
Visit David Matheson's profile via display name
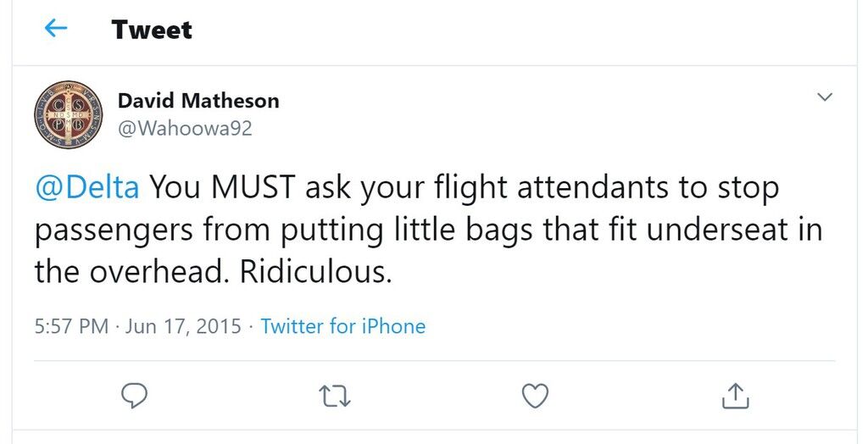(x=198, y=101)
